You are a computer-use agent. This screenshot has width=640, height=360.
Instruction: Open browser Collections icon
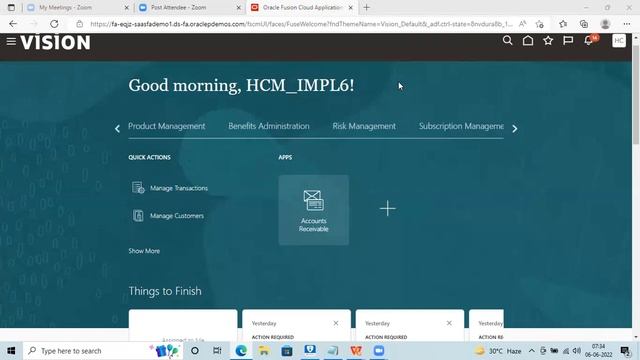tap(584, 24)
